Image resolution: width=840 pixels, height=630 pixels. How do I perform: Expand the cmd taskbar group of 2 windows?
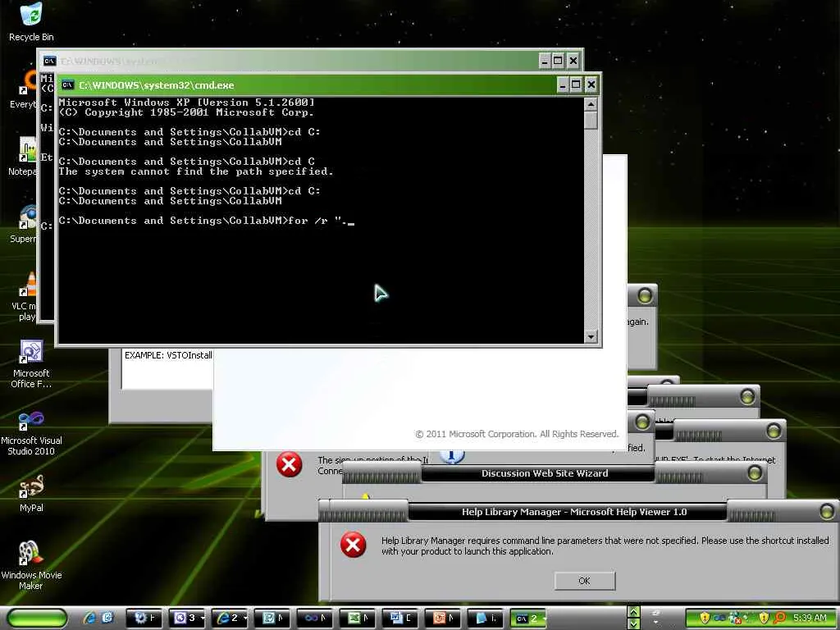(527, 619)
